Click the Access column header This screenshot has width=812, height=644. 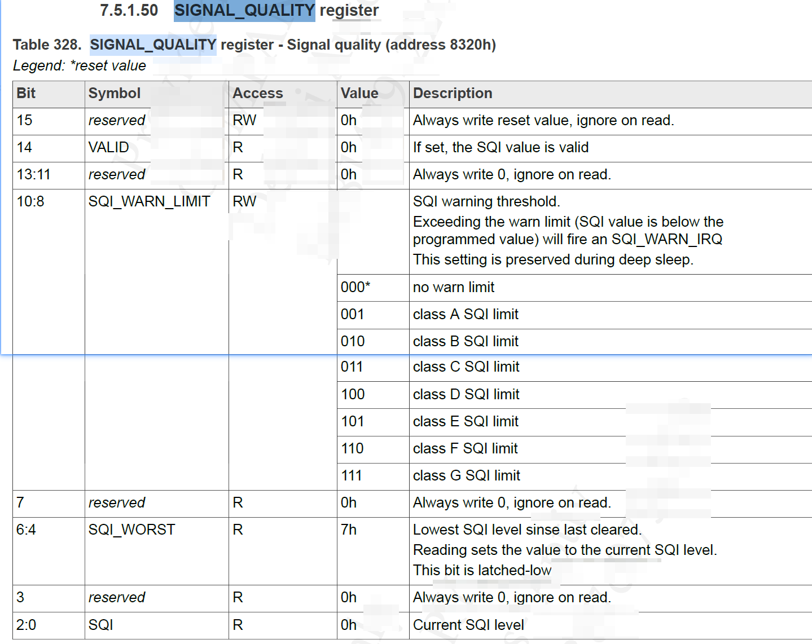258,93
